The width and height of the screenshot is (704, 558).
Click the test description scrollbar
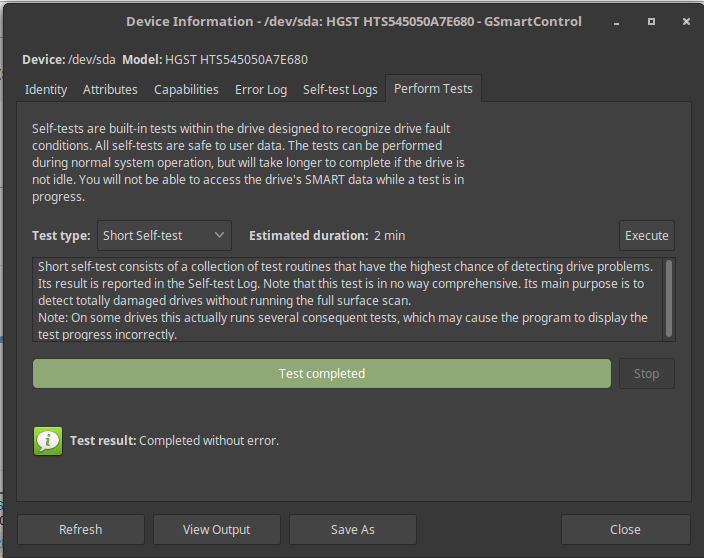(x=669, y=299)
